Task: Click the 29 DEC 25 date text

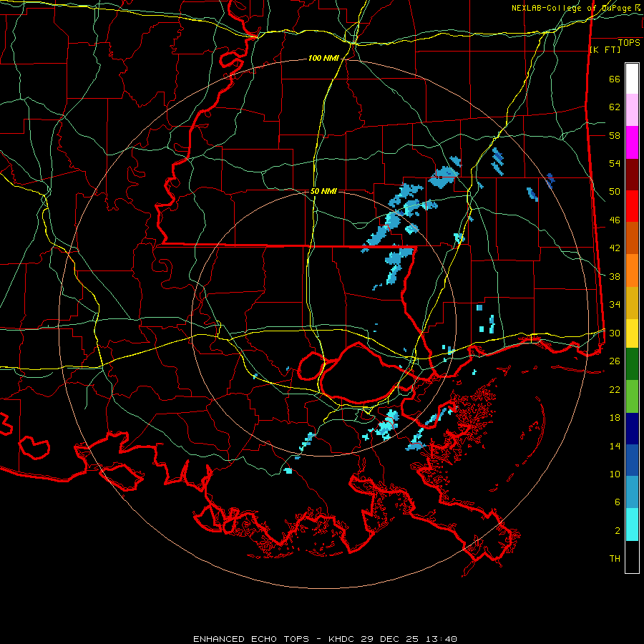Action: [390, 639]
